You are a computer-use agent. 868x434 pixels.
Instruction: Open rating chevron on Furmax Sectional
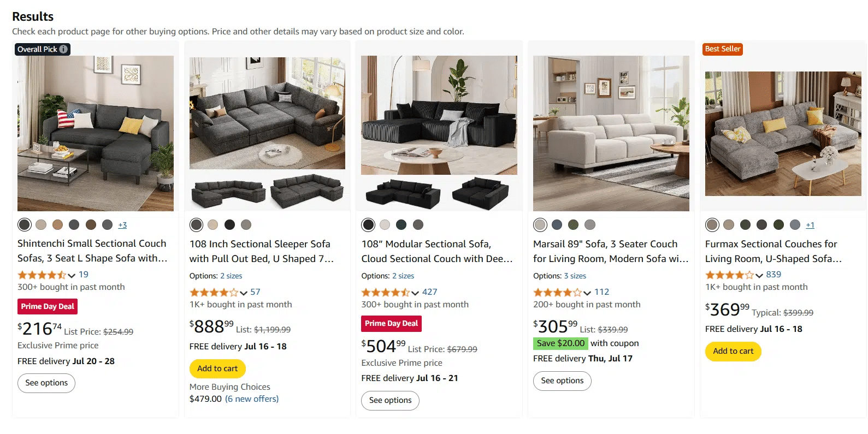tap(759, 275)
